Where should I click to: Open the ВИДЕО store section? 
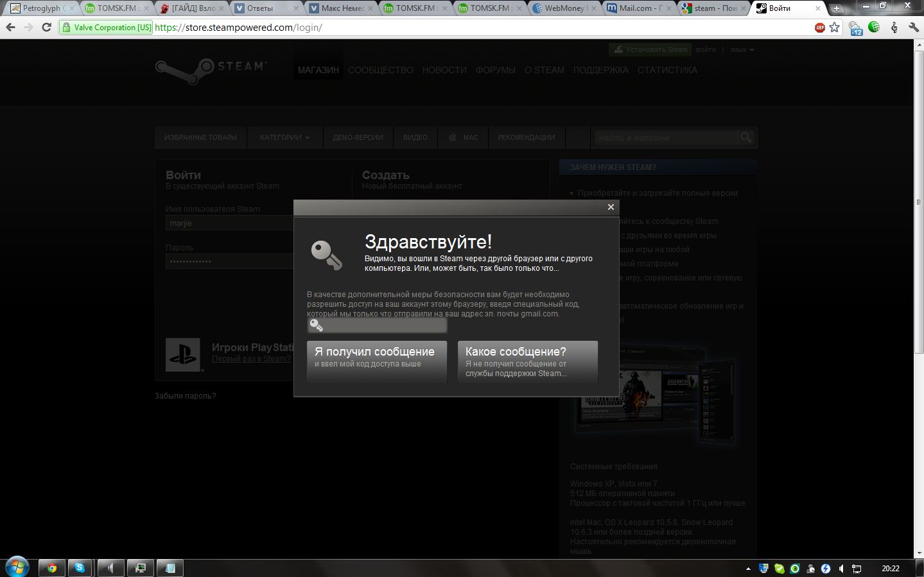click(x=415, y=137)
